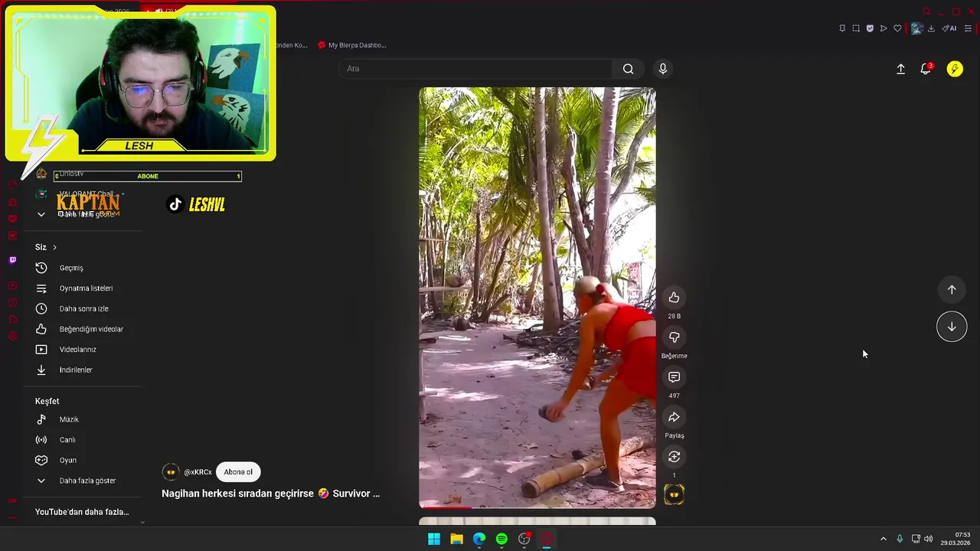980x551 pixels.
Task: Click the sidebar scrollbar down arrow
Action: point(142,522)
